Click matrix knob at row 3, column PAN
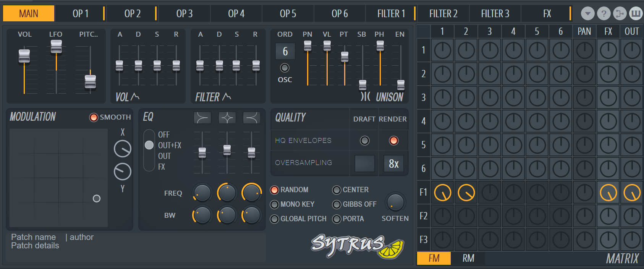The height and width of the screenshot is (269, 644). pyautogui.click(x=585, y=98)
